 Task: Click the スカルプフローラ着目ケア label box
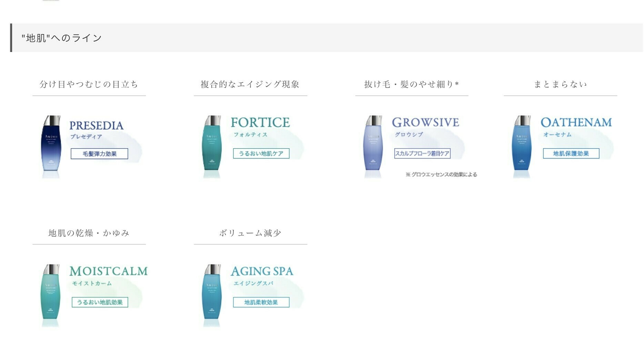pos(422,153)
